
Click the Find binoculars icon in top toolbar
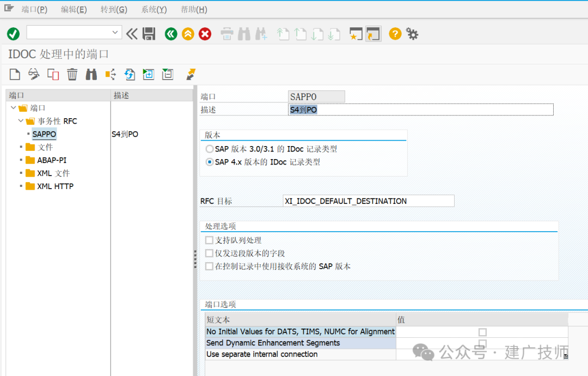[x=244, y=34]
